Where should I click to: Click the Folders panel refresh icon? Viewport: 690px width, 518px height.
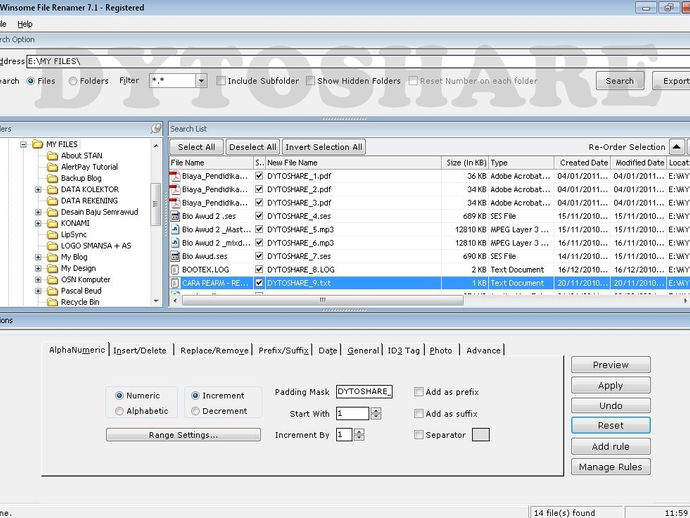point(156,129)
